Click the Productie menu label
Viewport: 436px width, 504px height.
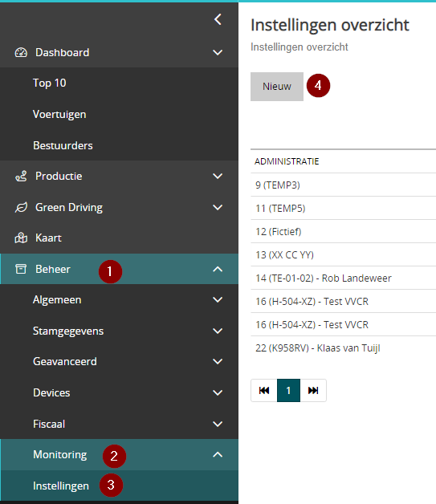tap(59, 176)
